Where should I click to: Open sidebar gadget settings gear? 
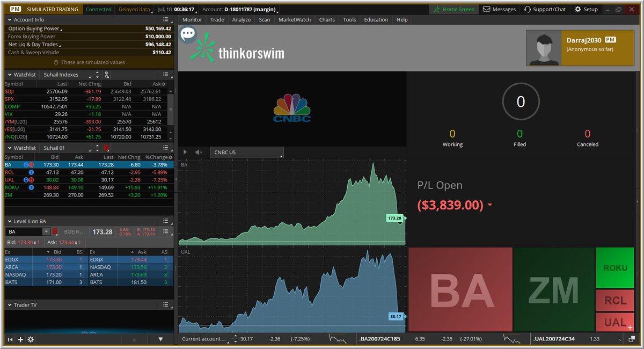pos(31,339)
